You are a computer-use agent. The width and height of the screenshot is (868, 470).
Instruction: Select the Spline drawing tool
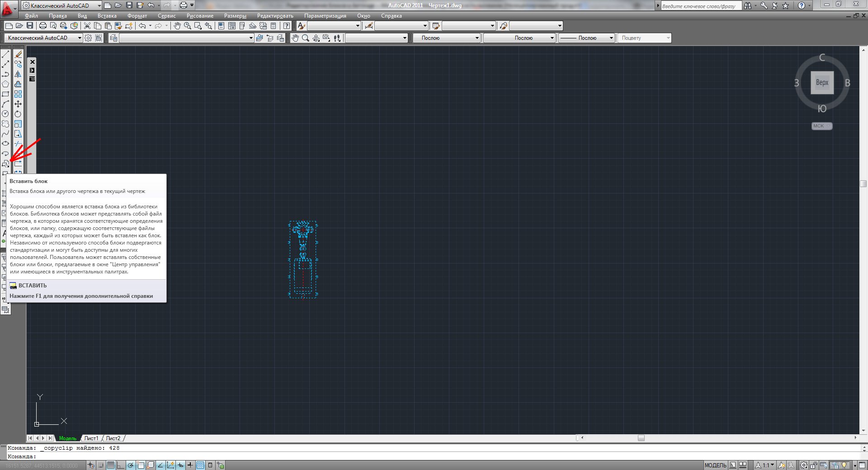coord(5,134)
